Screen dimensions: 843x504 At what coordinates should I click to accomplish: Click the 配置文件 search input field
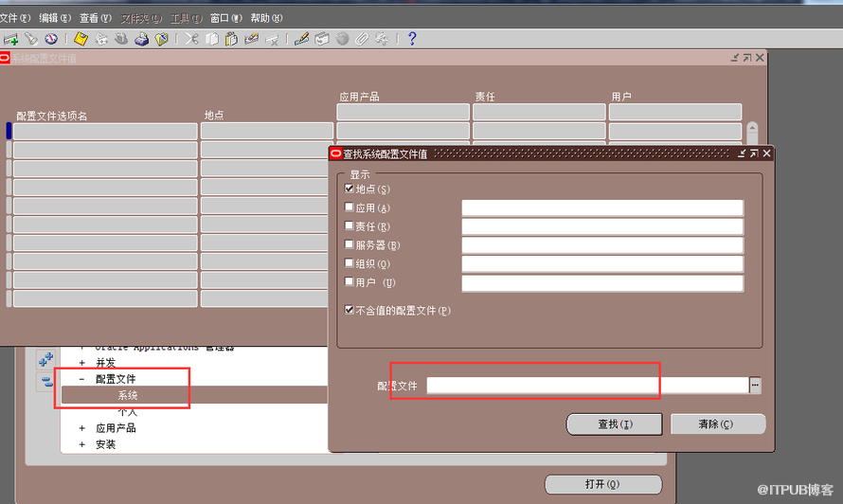(x=585, y=386)
